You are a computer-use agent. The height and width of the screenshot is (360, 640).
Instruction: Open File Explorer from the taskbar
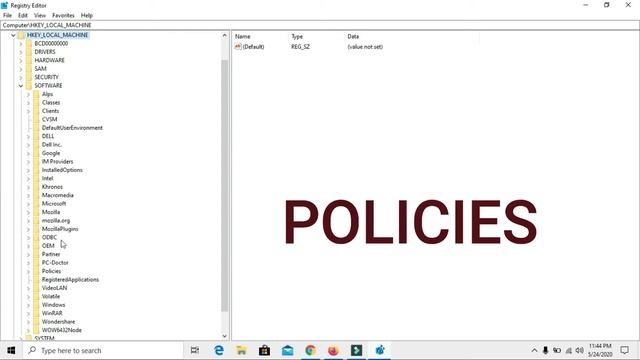(242, 350)
